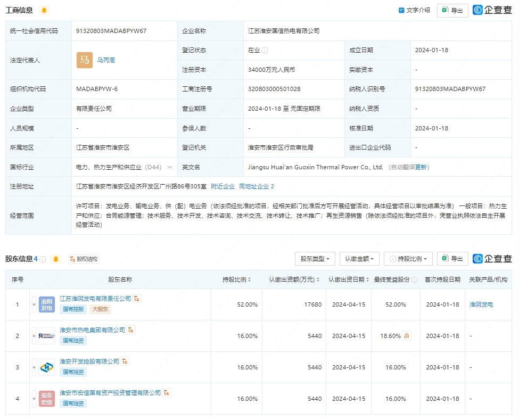This screenshot has width=519, height=420.
Task: Click the 淮阴发电 related product link
Action: 481,304
